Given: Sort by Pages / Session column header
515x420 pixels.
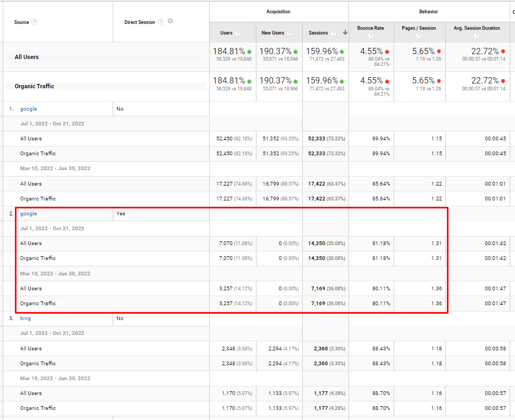Looking at the screenshot, I should pos(419,28).
